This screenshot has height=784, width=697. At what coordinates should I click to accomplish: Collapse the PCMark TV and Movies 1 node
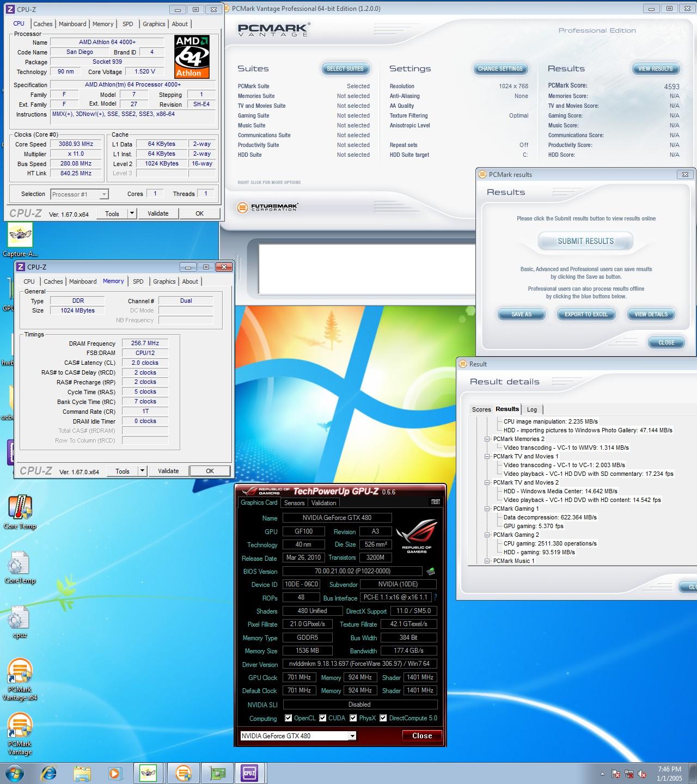click(487, 456)
